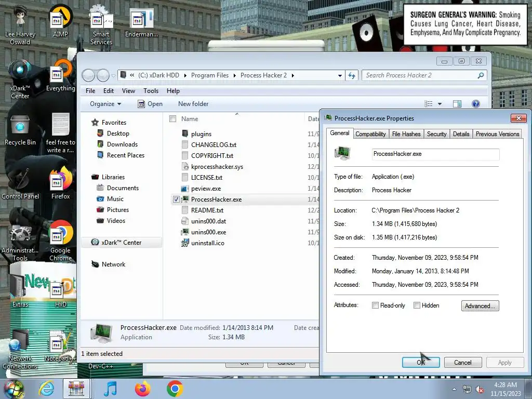Toggle the Hidden attribute checkbox
The height and width of the screenshot is (399, 532).
coord(417,305)
